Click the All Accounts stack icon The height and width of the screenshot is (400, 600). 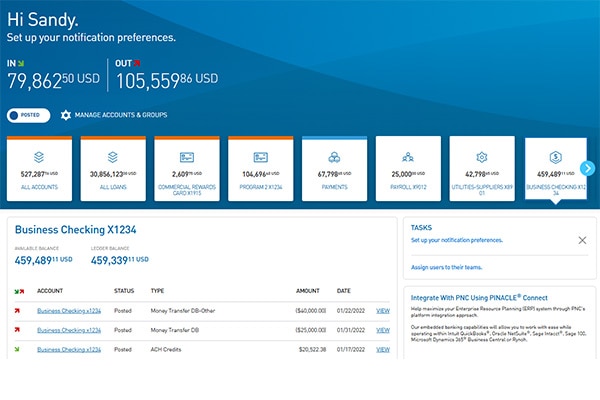(39, 157)
